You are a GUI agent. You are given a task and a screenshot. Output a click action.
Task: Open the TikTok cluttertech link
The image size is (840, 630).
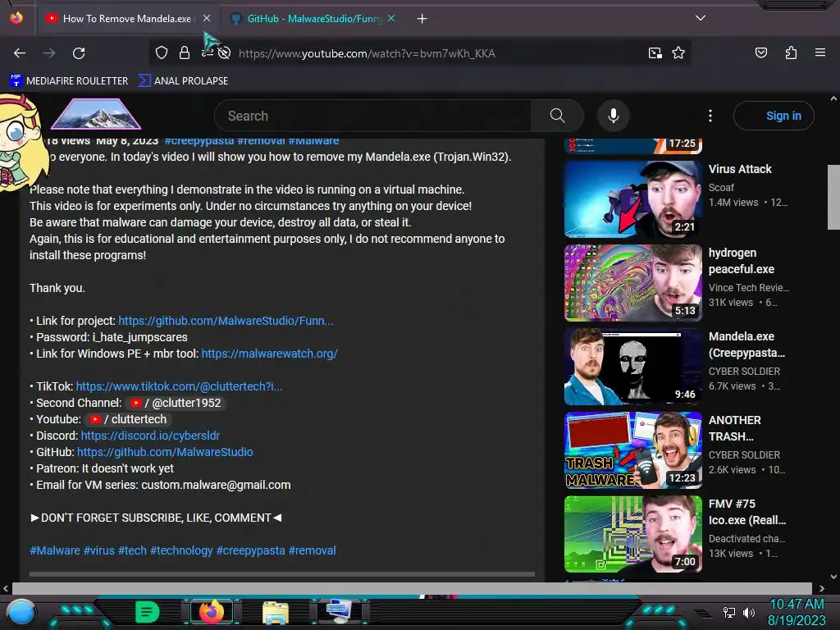179,386
